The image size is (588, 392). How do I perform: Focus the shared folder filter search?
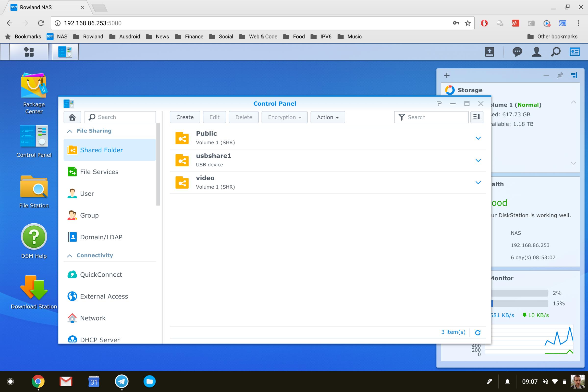point(431,117)
